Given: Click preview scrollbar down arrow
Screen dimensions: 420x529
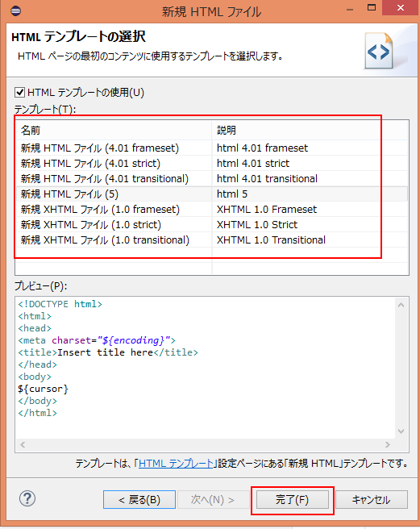Looking at the screenshot, I should [x=401, y=431].
